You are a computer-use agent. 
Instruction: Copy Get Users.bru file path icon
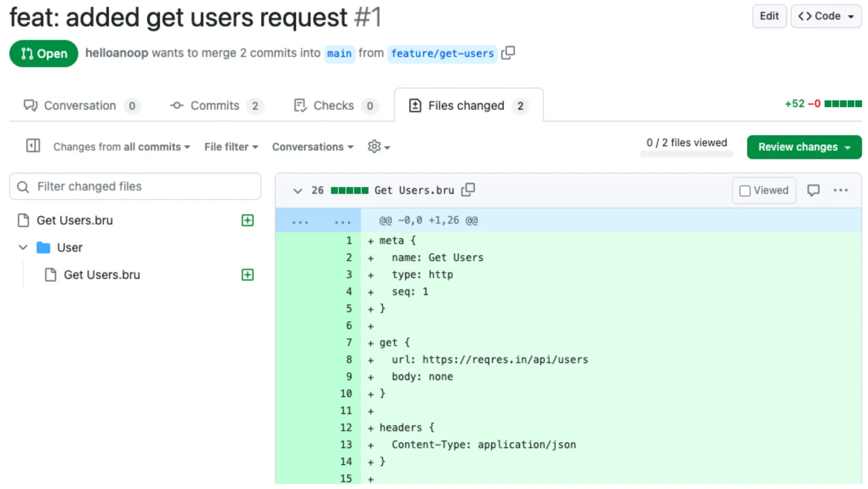point(468,190)
